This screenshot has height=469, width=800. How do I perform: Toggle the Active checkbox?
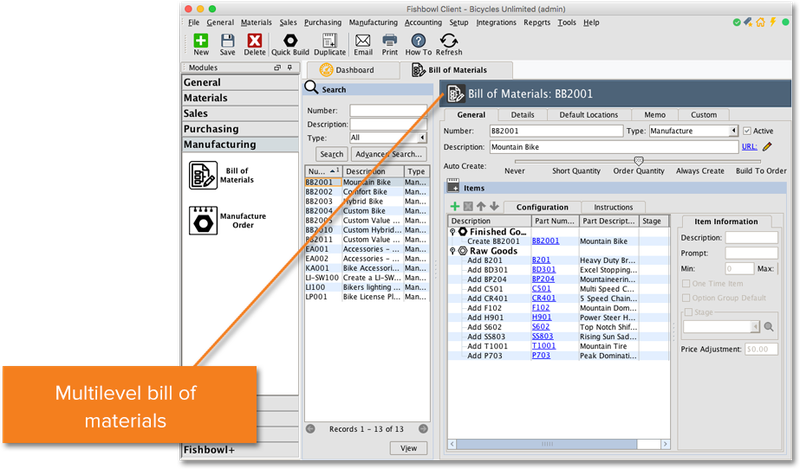747,131
